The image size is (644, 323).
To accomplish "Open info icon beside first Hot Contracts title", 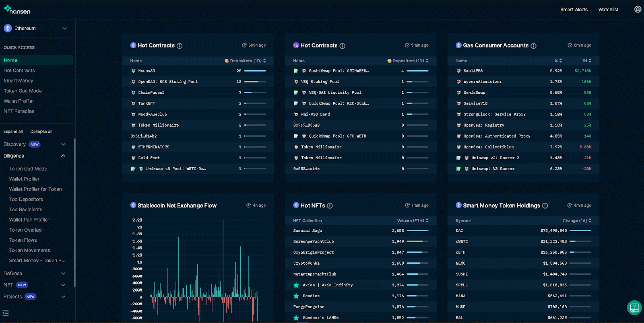I will [x=180, y=46].
